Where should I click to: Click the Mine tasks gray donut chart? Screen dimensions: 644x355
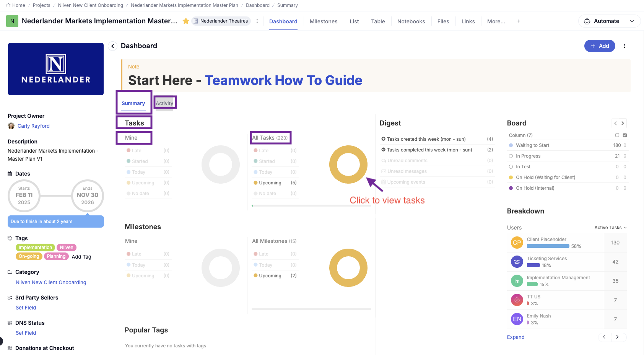(221, 164)
